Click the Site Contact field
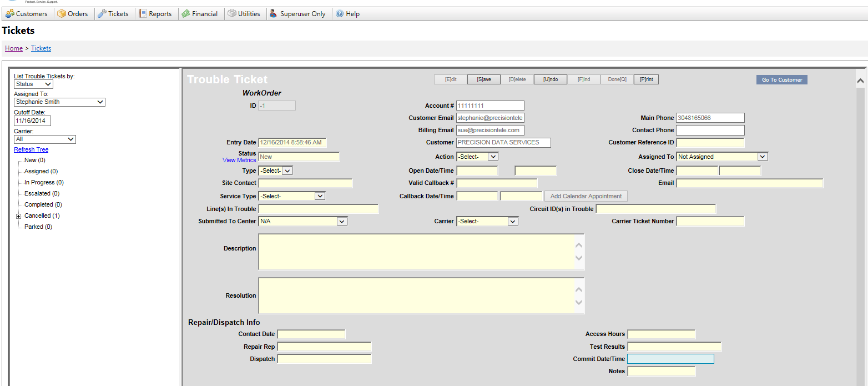 point(305,183)
